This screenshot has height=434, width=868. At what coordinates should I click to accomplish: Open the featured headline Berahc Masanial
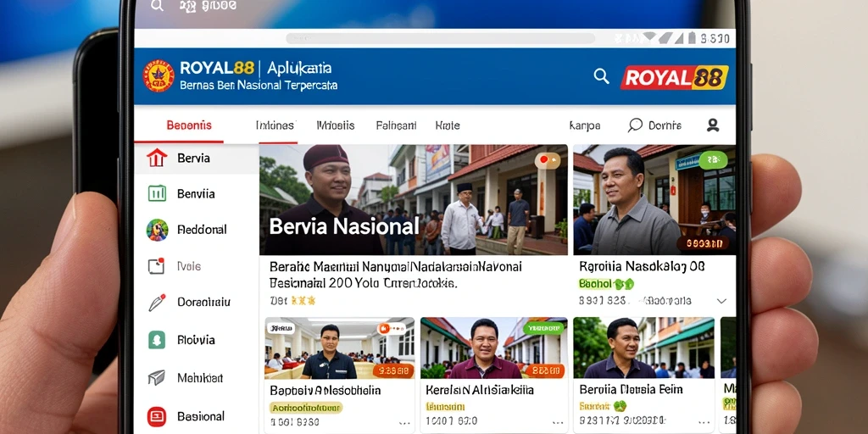(395, 275)
